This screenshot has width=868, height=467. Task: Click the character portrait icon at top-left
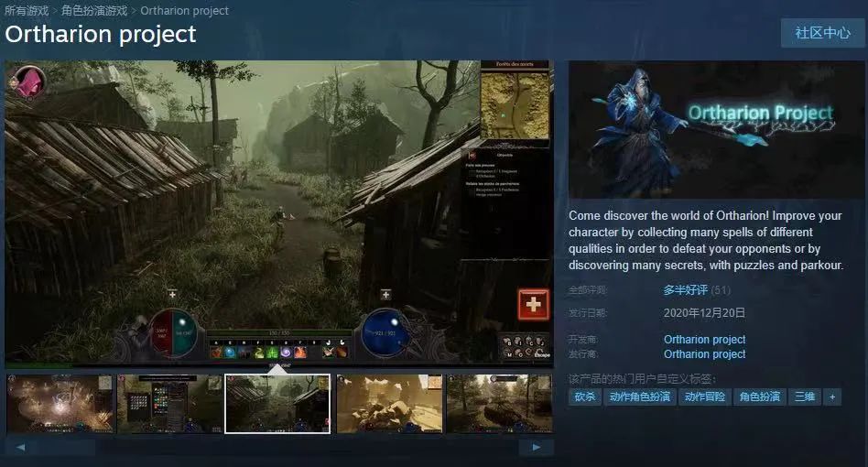(x=28, y=82)
